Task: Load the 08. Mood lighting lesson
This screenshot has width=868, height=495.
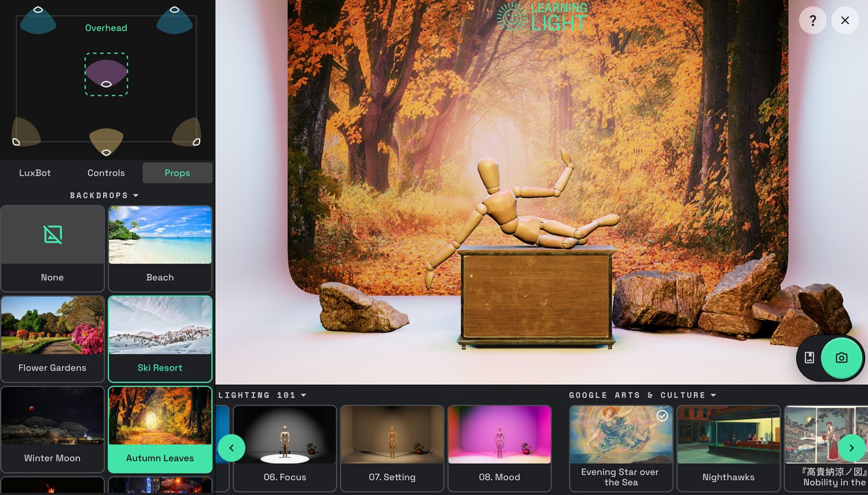Action: [x=499, y=448]
